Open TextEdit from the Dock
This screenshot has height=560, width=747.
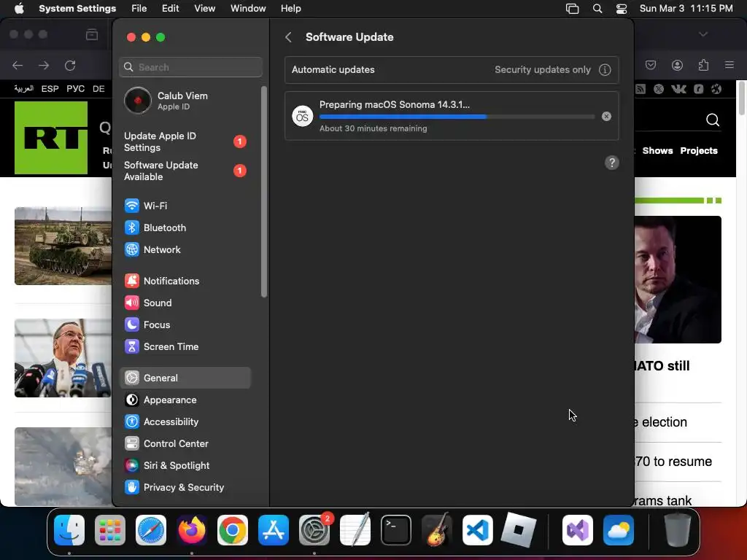point(355,529)
